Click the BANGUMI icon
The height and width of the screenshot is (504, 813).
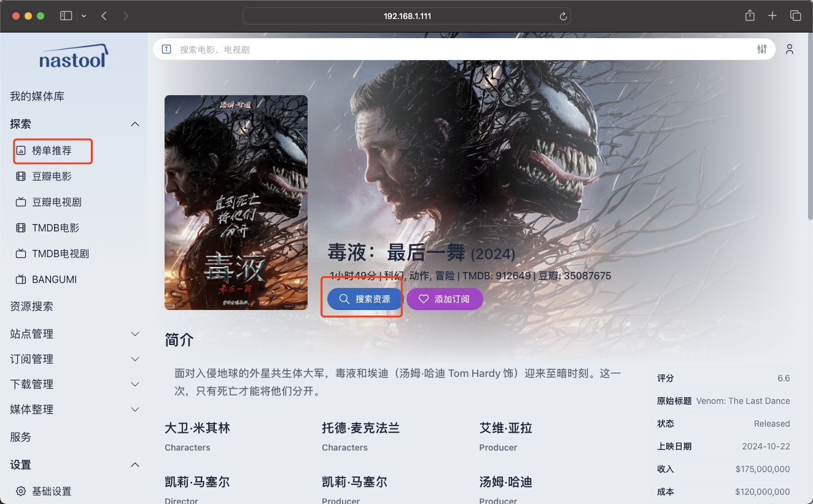pos(21,279)
